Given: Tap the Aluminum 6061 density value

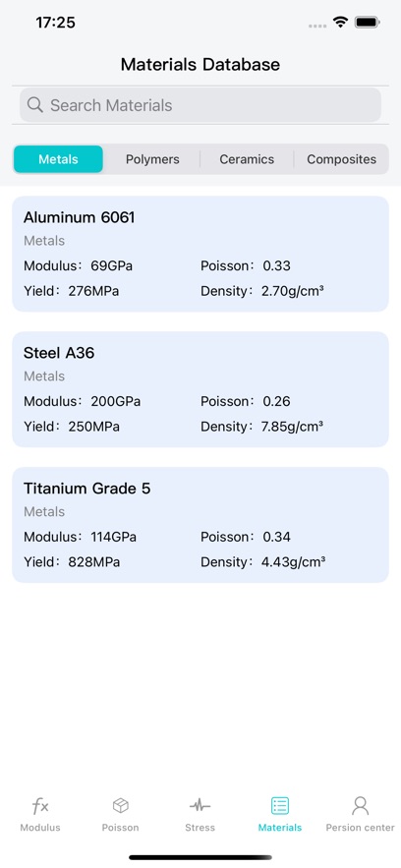Looking at the screenshot, I should pyautogui.click(x=293, y=291).
